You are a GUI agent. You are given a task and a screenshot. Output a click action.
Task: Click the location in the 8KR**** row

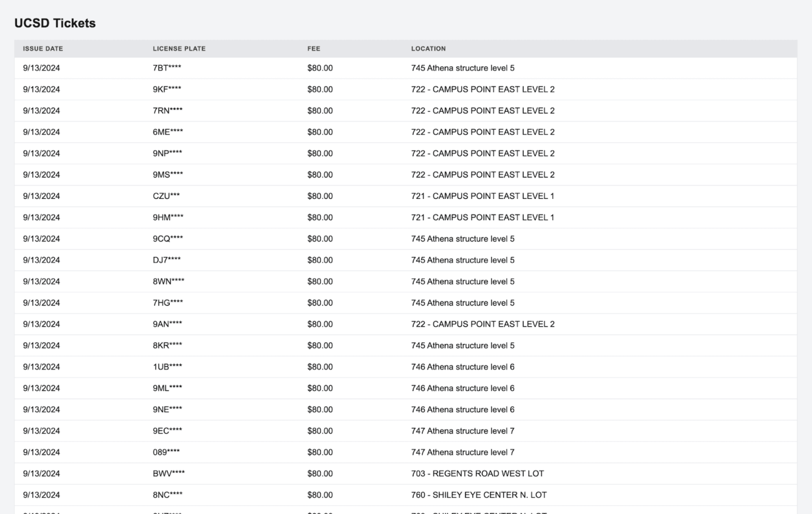[x=463, y=345]
